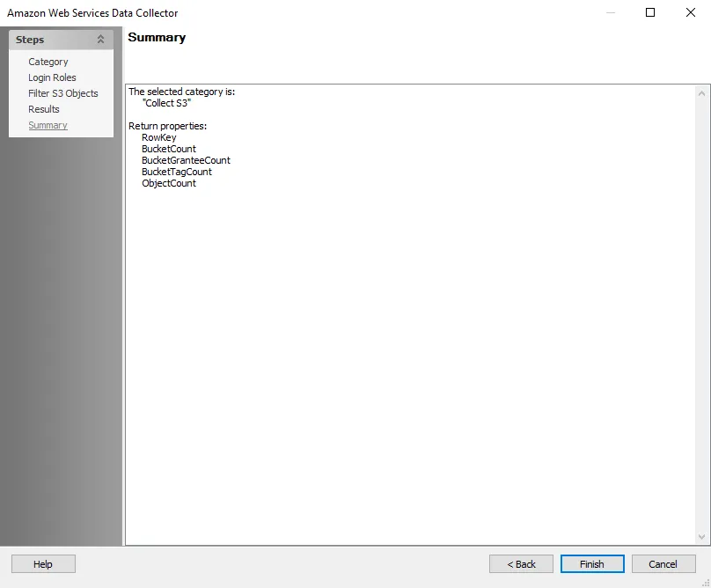
Task: Select the BucketGranteeCount property text
Action: click(186, 160)
